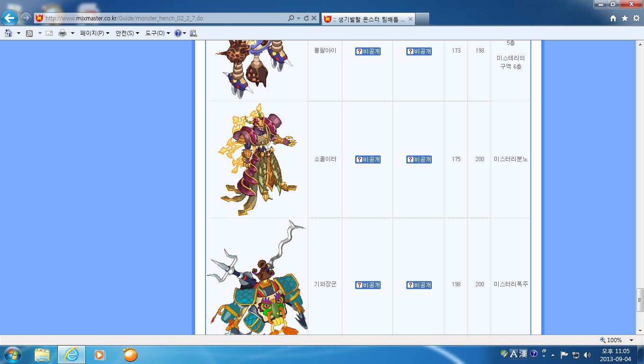Click the IME pad globe-pencil icon

504,354
